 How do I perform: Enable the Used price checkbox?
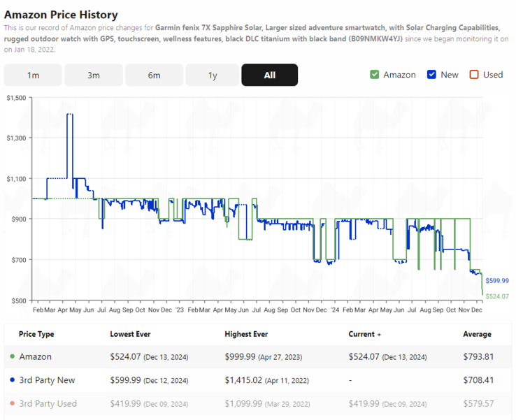[474, 75]
